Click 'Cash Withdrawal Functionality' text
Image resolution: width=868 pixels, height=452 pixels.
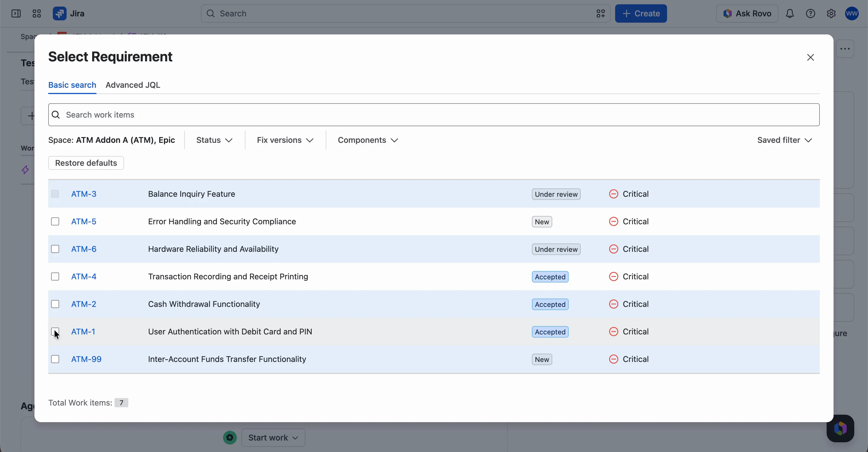(204, 304)
